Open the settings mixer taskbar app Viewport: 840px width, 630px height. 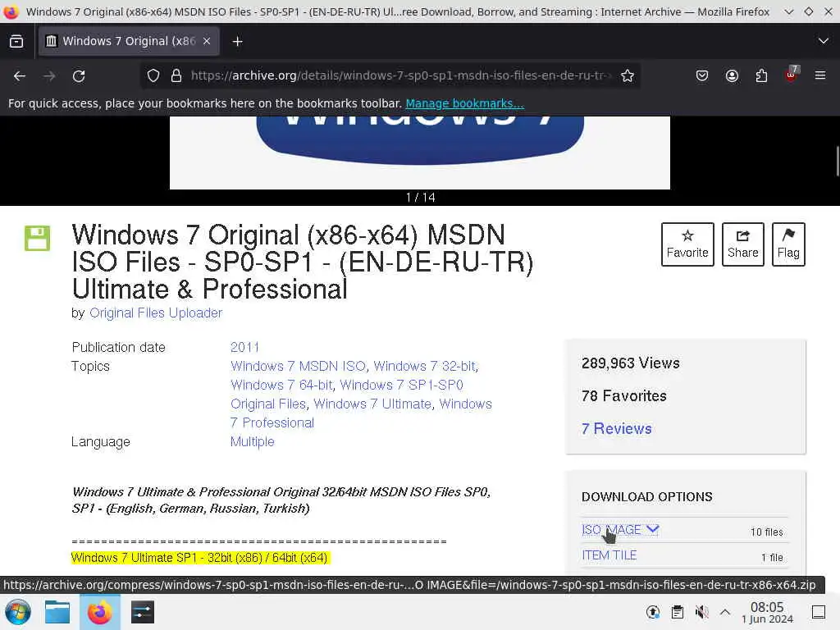(x=143, y=612)
